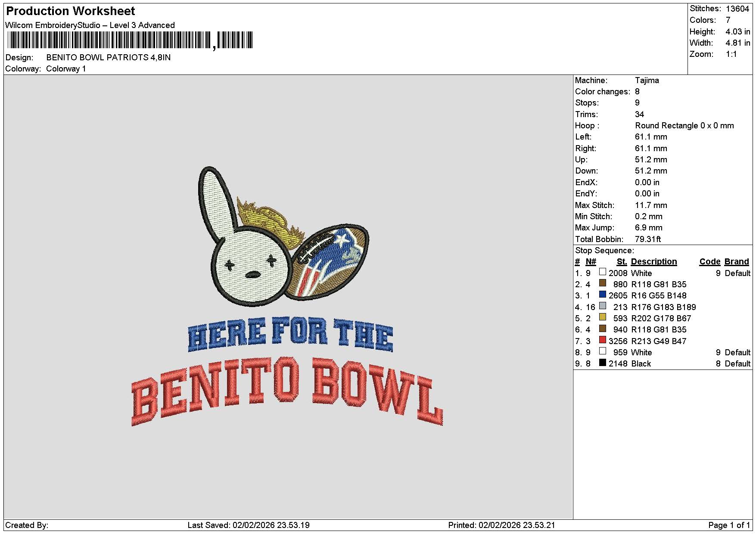Click the Total Bobbin value 79.31ft
Image resolution: width=756 pixels, height=534 pixels.
pyautogui.click(x=648, y=239)
